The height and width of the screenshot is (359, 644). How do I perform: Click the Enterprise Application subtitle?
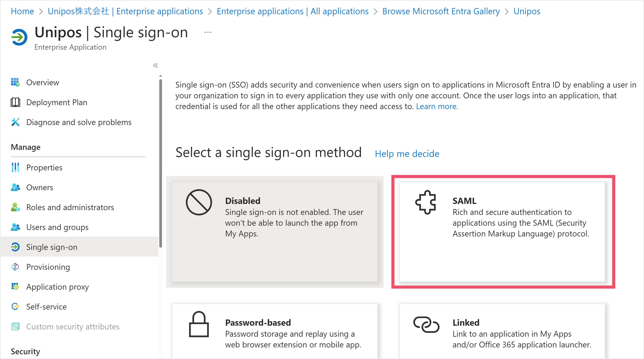(71, 47)
